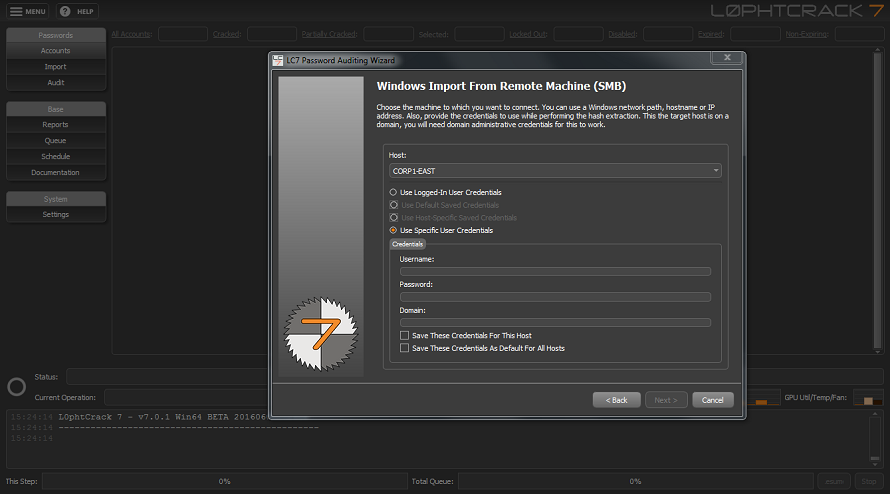
Task: Click the L0phtCrack 7 version log line
Action: (162, 417)
